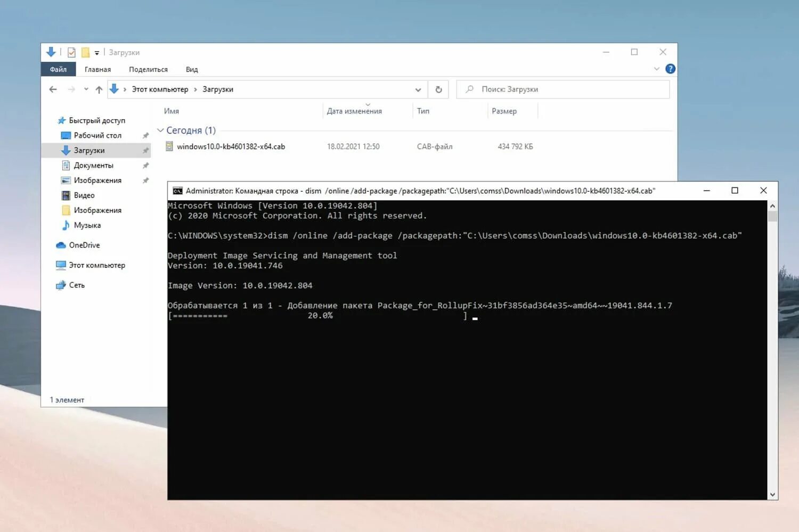Viewport: 799px width, 532px height.
Task: Click the New folder icon in quick access toolbar
Action: (x=85, y=52)
